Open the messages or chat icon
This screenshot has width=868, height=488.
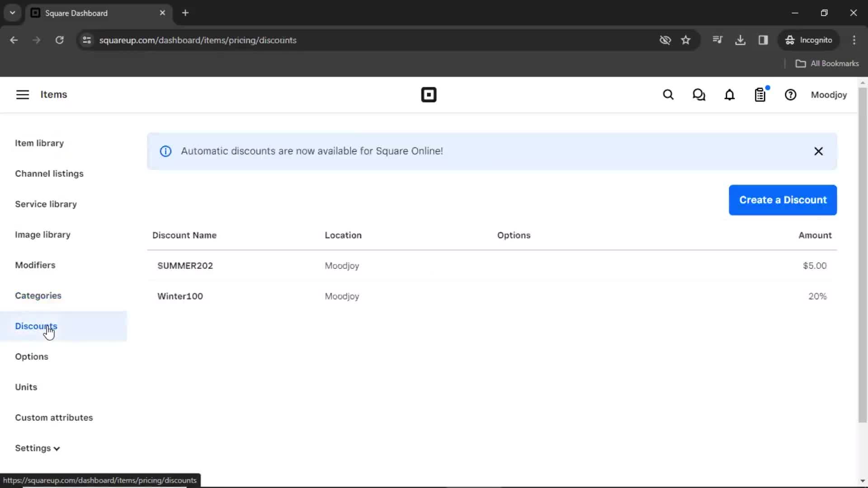[698, 95]
